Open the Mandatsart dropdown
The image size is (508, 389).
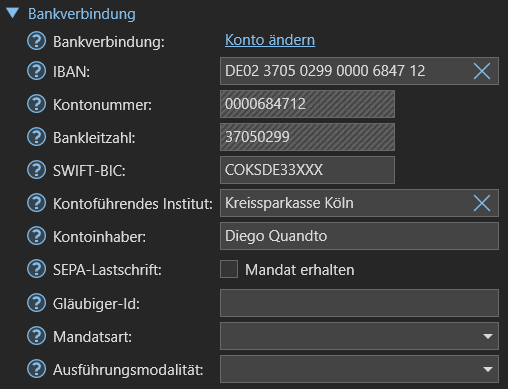pos(359,336)
